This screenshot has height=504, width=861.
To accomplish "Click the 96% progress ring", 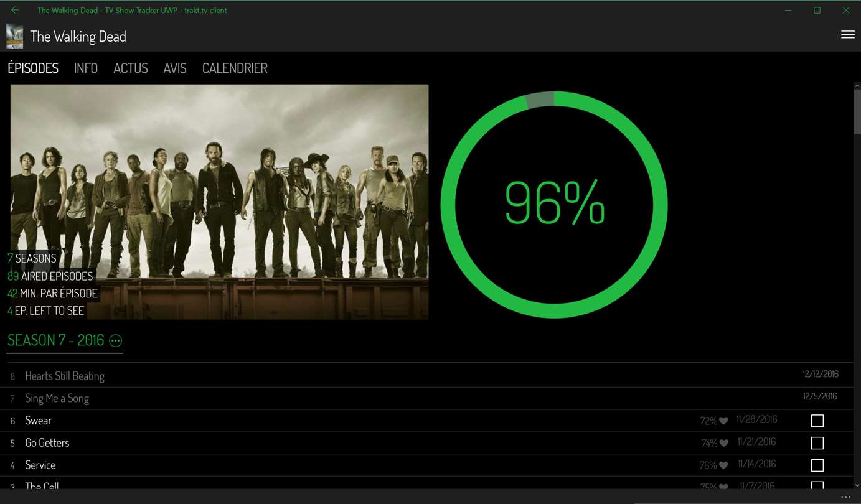I will (x=554, y=205).
